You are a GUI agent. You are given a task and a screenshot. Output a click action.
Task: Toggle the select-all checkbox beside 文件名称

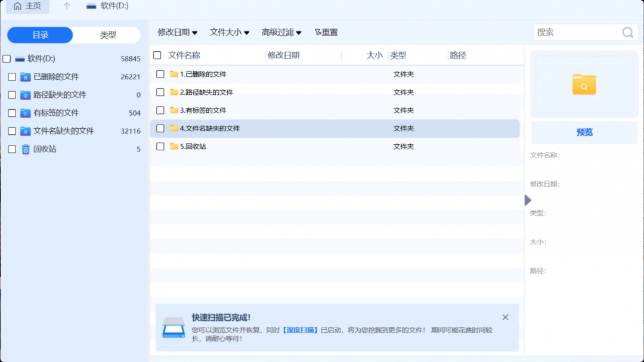tap(157, 55)
